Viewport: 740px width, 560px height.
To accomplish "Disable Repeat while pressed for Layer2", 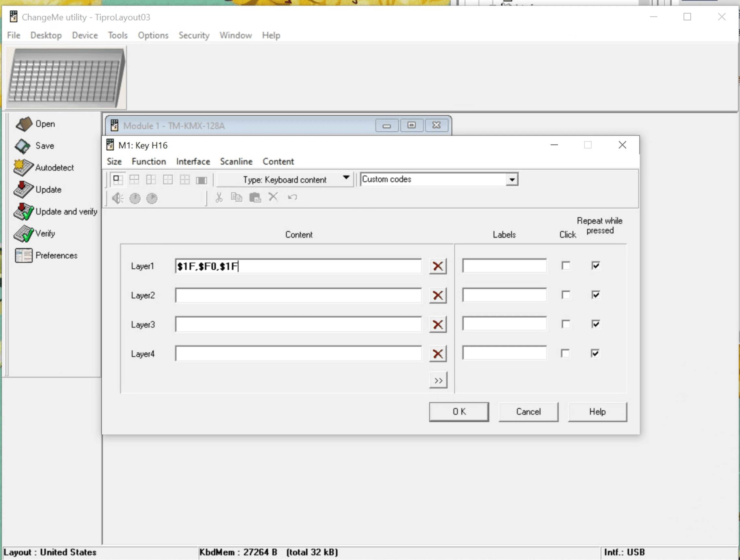I will coord(595,295).
